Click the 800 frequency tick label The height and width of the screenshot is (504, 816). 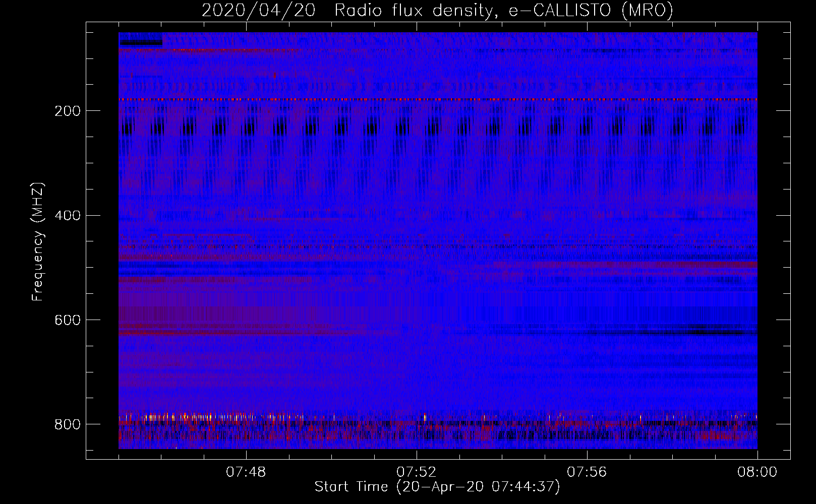[68, 424]
